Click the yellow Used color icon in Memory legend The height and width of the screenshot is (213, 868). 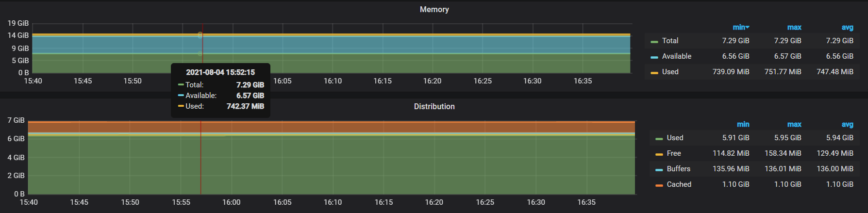(x=654, y=73)
